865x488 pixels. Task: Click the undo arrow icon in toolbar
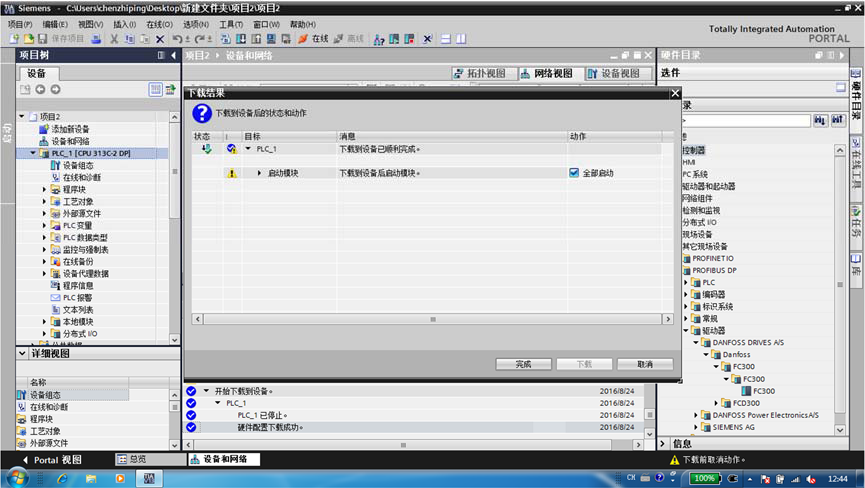point(176,39)
